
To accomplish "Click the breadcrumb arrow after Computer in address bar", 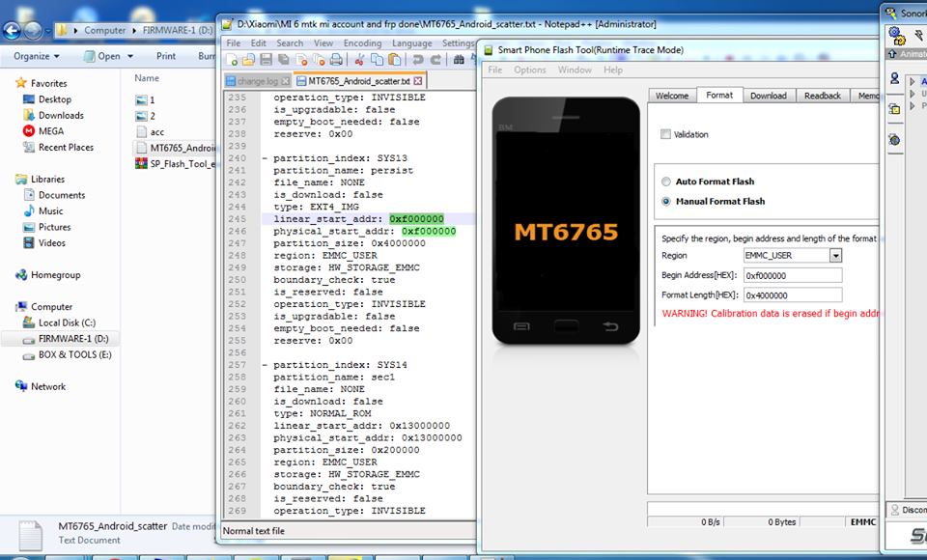I will [x=133, y=30].
